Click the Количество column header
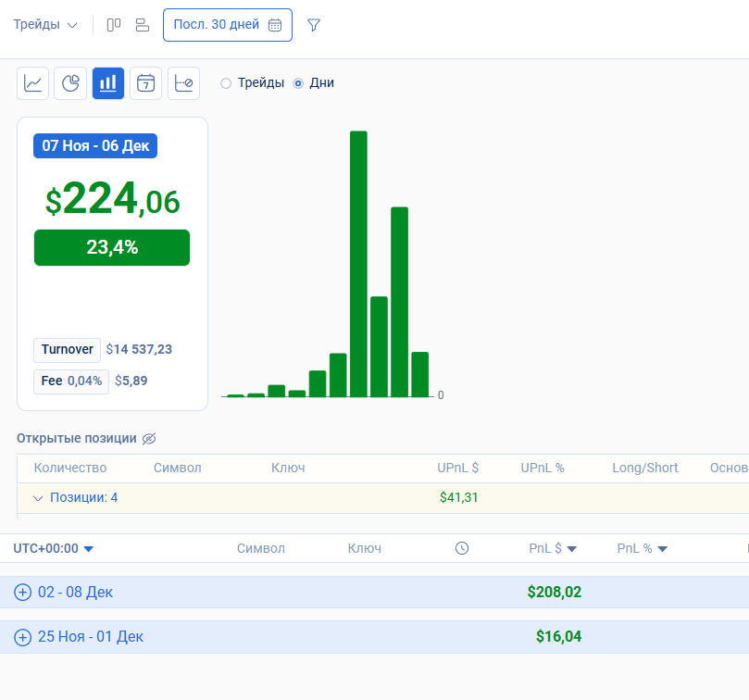 click(x=70, y=468)
